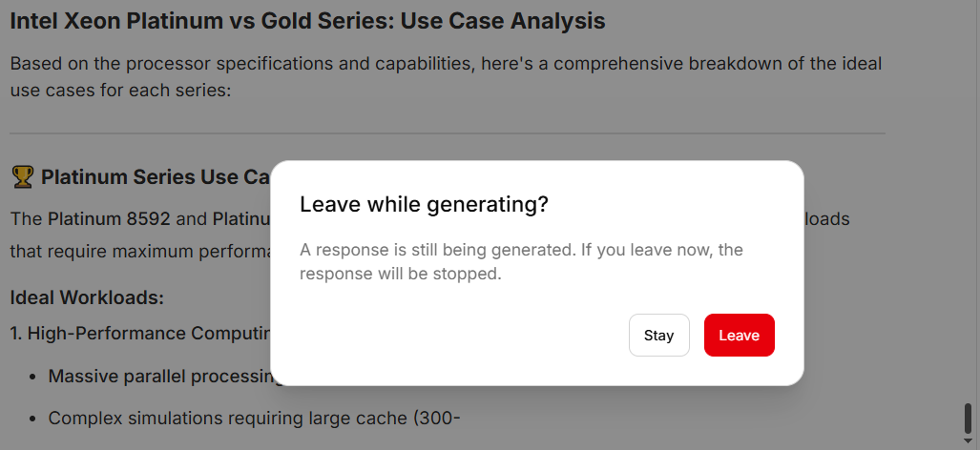
Task: Click the "1. High-Performance Computin" list item
Action: (x=141, y=334)
